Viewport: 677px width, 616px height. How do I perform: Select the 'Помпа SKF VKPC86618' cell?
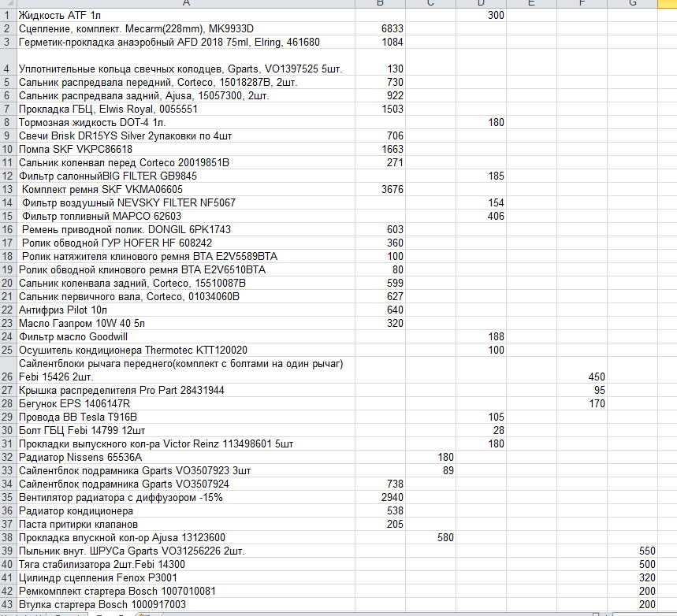click(x=186, y=149)
